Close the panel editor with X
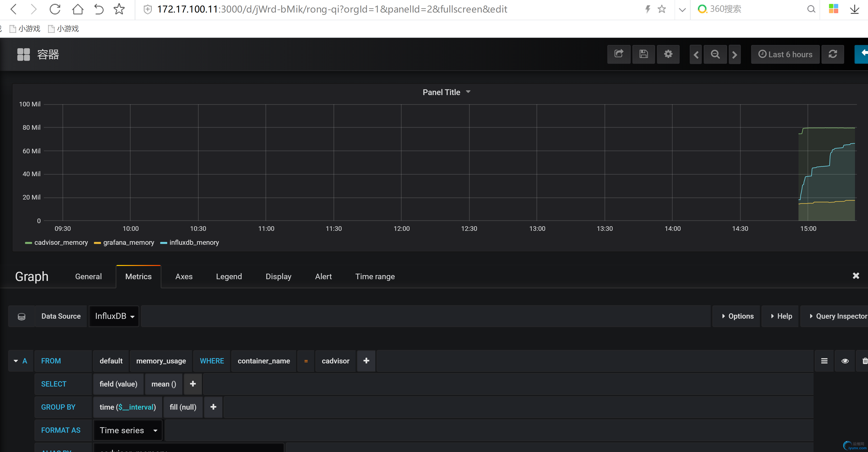 856,276
